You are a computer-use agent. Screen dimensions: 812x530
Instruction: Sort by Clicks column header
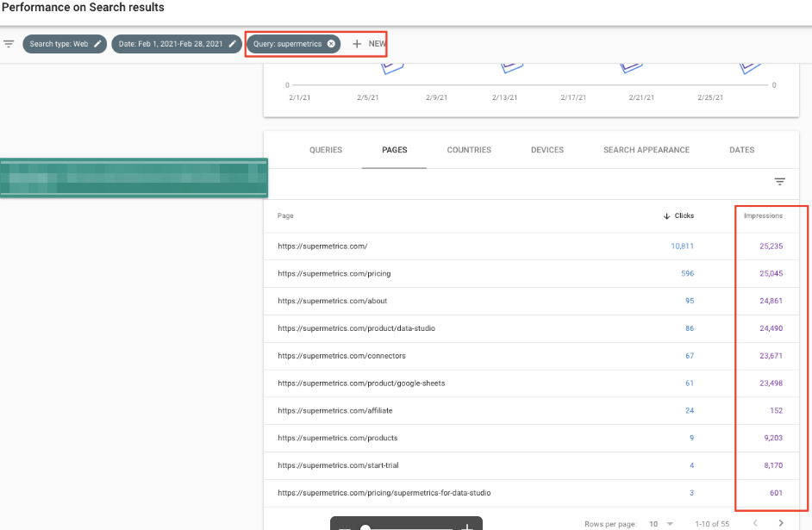click(678, 215)
